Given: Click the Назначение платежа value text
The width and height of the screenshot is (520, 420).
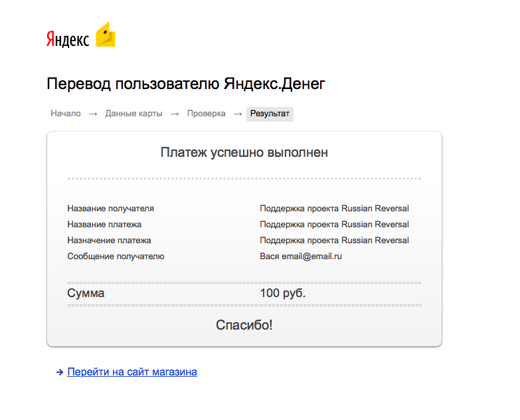Looking at the screenshot, I should click(x=334, y=241).
